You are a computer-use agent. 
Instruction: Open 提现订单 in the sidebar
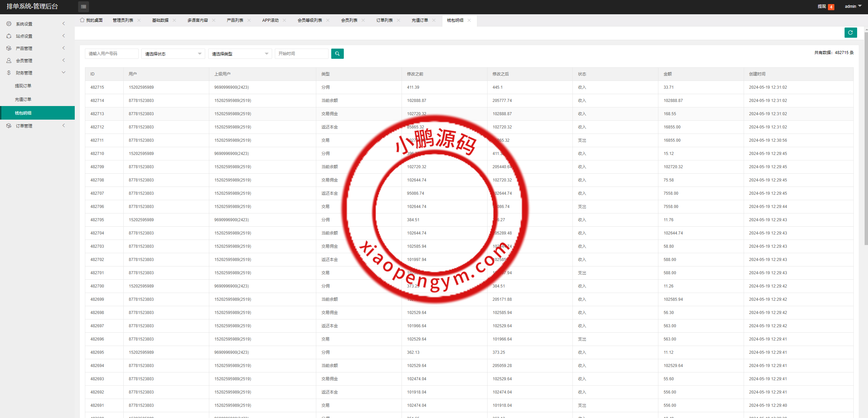point(23,86)
